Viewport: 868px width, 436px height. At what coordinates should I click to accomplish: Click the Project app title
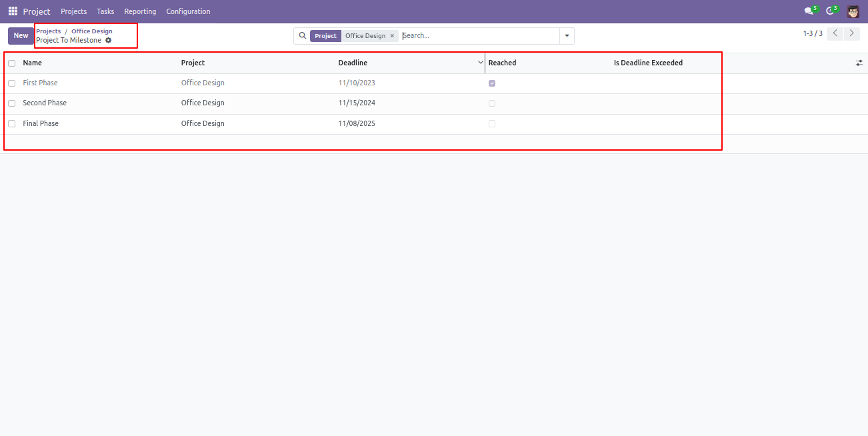[x=37, y=11]
